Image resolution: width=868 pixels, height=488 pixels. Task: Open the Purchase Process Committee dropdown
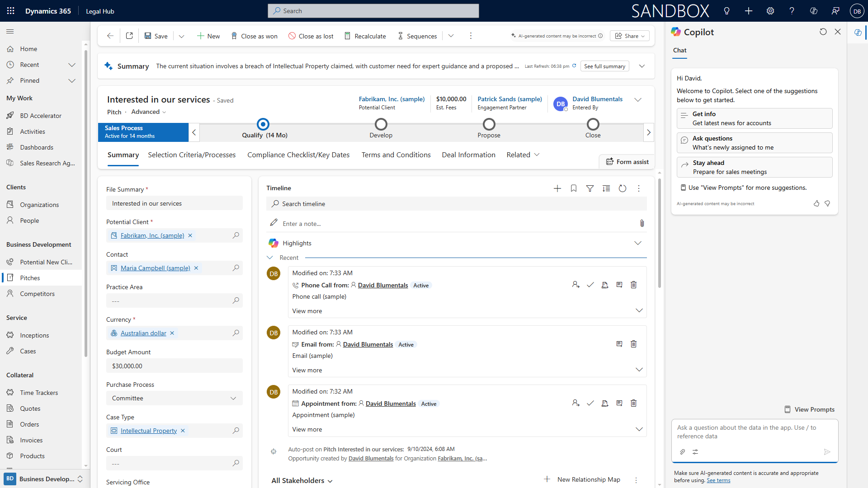tap(175, 398)
